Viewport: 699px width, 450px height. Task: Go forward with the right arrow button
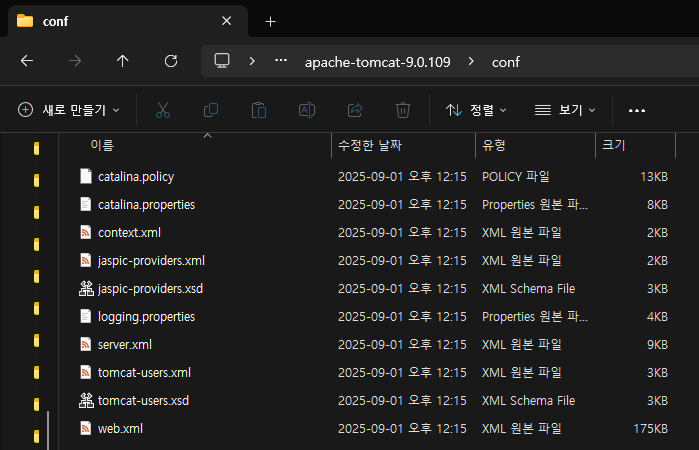tap(75, 61)
